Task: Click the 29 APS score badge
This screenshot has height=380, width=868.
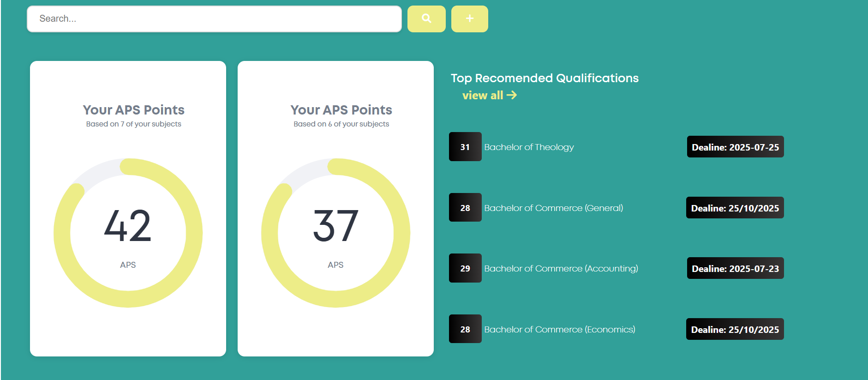Action: click(465, 268)
